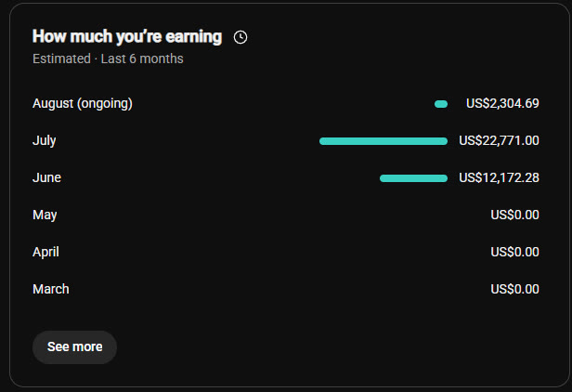572x392 pixels.
Task: Click the small August earnings bar
Action: pyautogui.click(x=441, y=104)
